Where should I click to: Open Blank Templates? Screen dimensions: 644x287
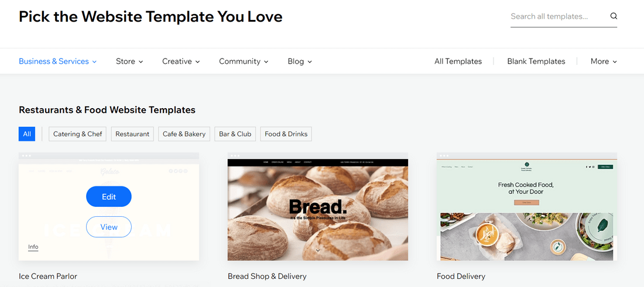536,61
